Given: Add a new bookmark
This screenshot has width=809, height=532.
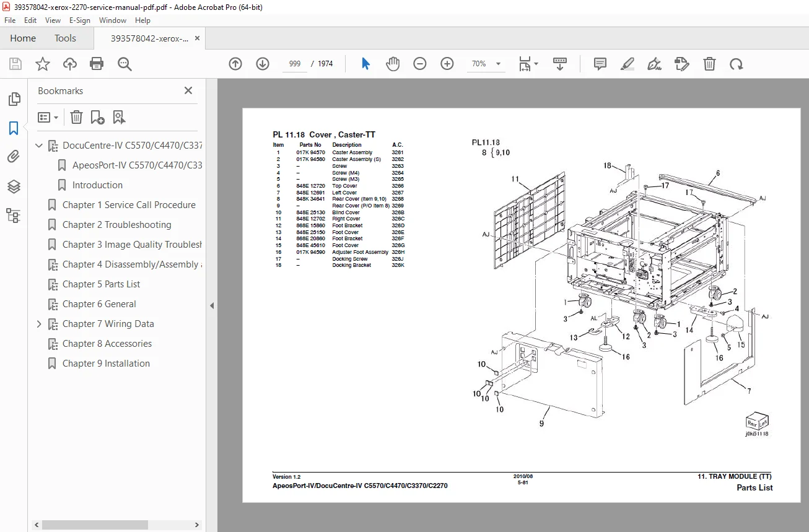Looking at the screenshot, I should (x=97, y=117).
